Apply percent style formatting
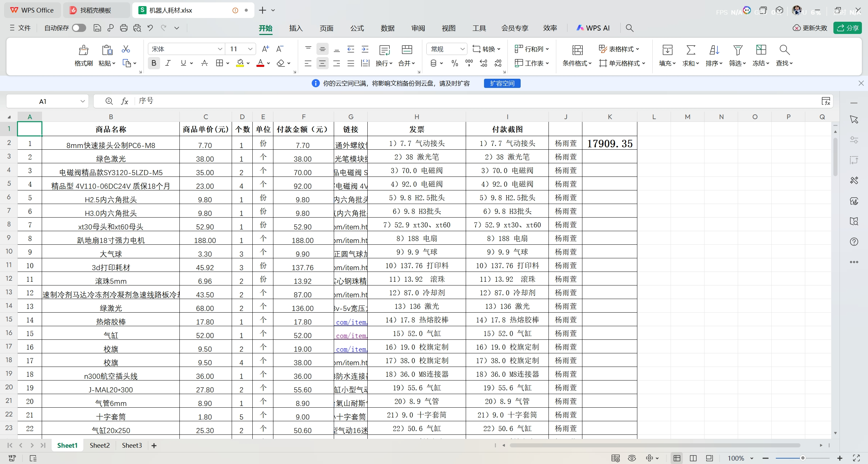868x464 pixels. coord(454,63)
